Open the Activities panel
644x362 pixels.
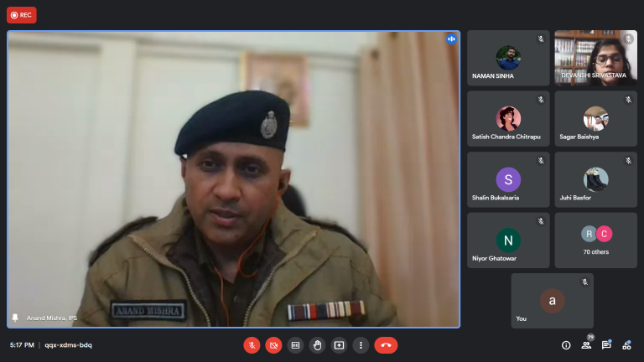627,344
